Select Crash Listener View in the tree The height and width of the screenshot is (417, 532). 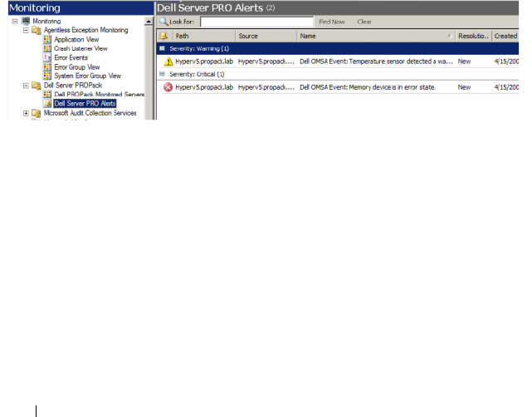[81, 48]
